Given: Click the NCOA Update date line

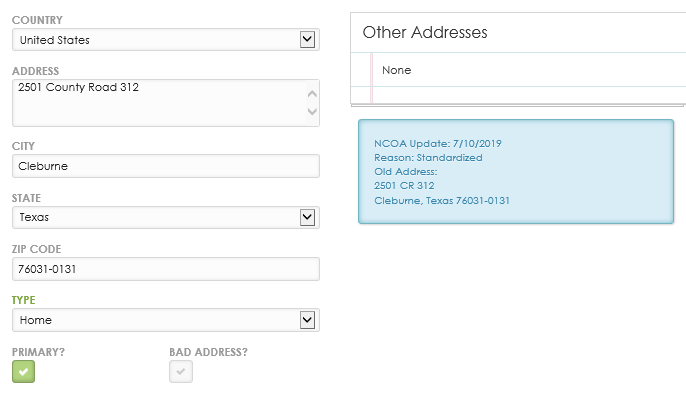Looking at the screenshot, I should [x=438, y=143].
